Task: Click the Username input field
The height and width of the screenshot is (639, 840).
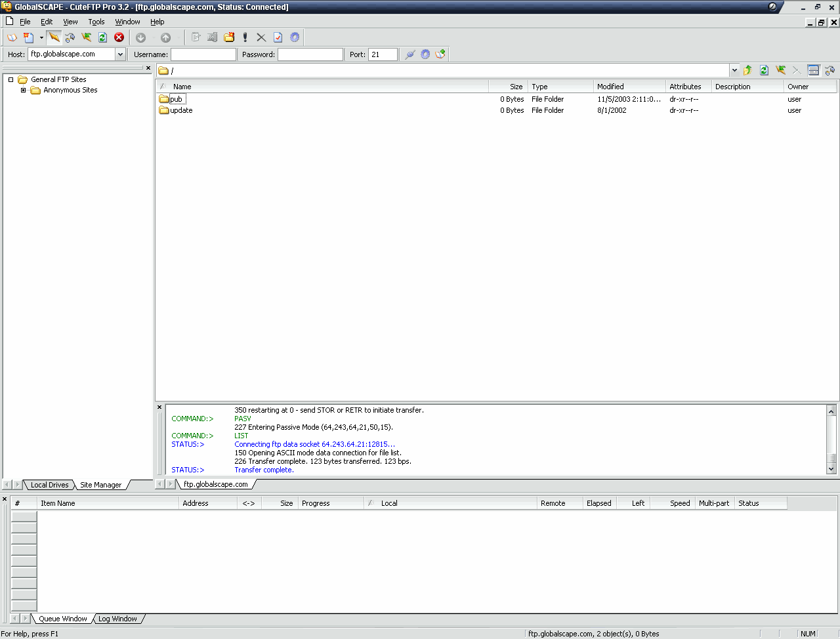Action: pyautogui.click(x=203, y=54)
